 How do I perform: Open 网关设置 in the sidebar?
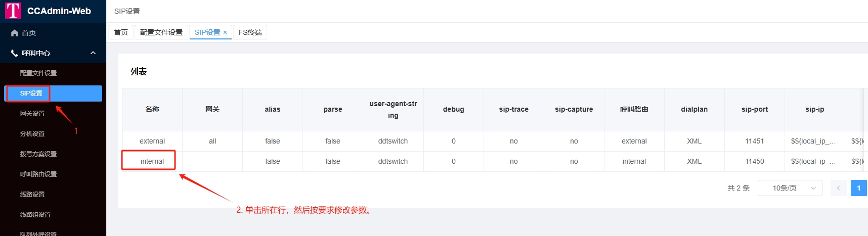pos(32,114)
